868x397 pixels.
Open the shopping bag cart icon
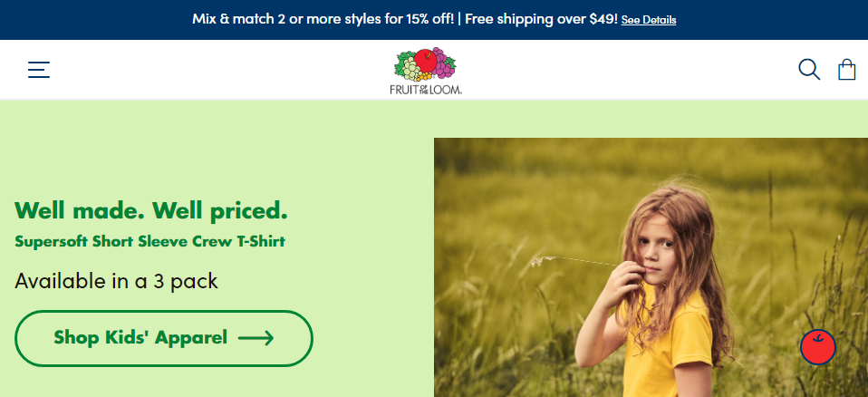point(846,70)
